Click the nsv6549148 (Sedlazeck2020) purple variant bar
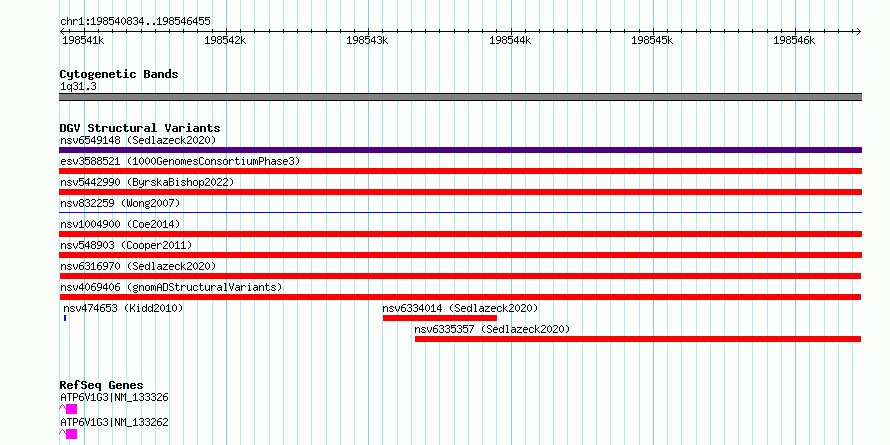 point(460,150)
